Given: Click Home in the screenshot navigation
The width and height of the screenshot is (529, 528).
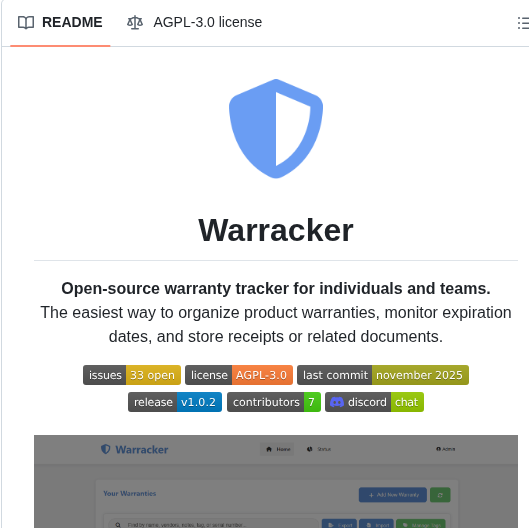Looking at the screenshot, I should point(277,449).
